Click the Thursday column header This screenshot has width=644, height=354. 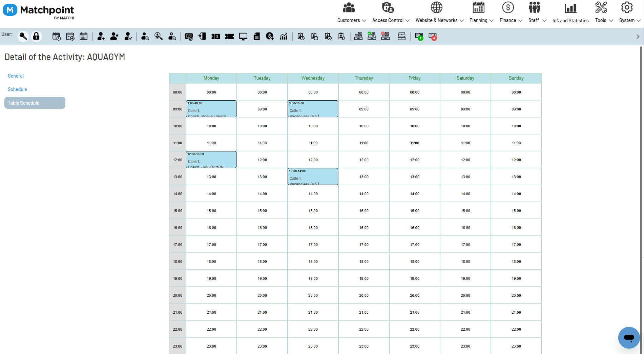click(364, 78)
